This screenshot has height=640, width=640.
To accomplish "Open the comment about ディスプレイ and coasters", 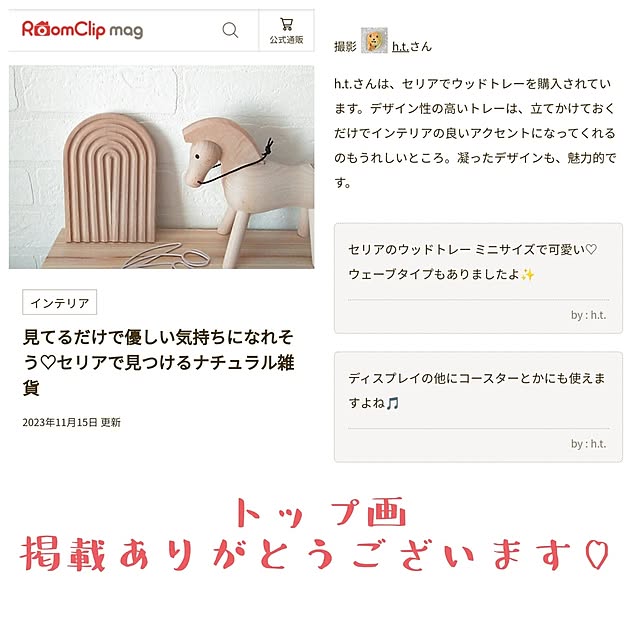I will pyautogui.click(x=478, y=407).
